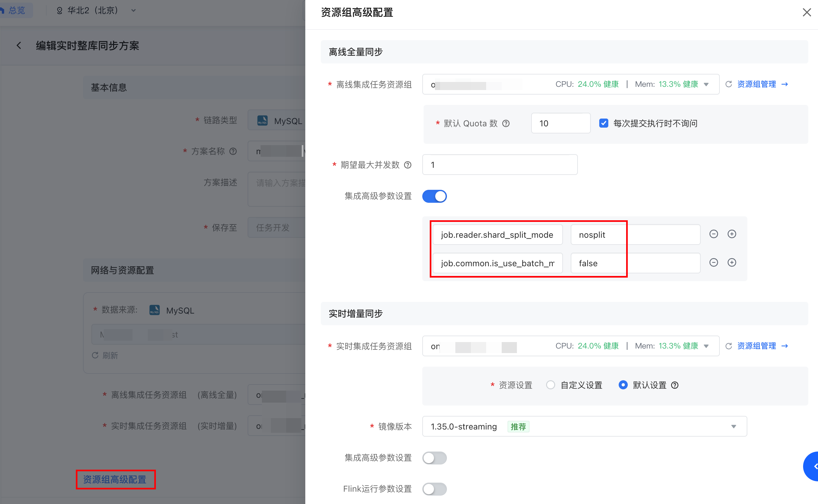Click the help icon next to 默认设置

coord(675,385)
